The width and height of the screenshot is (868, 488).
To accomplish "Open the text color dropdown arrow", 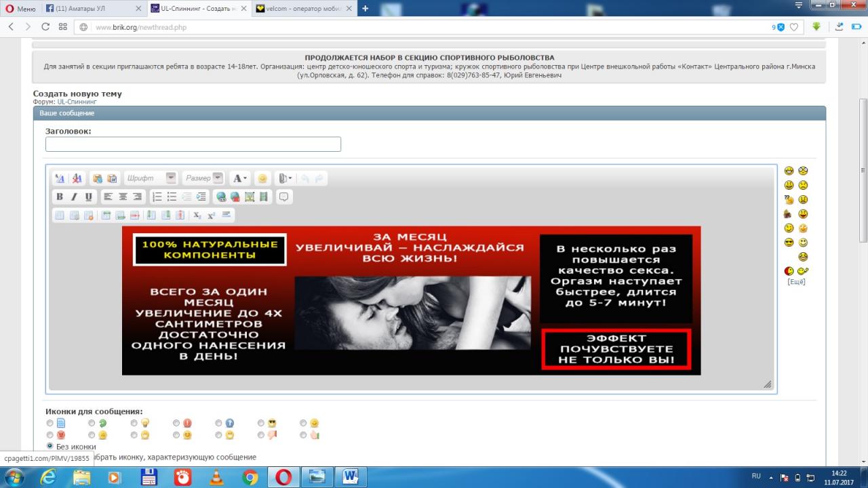I will [x=245, y=178].
